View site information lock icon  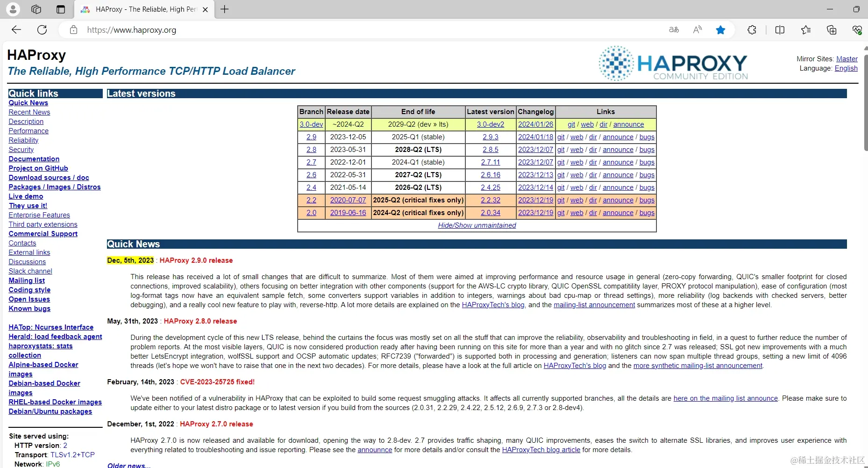[x=73, y=30]
